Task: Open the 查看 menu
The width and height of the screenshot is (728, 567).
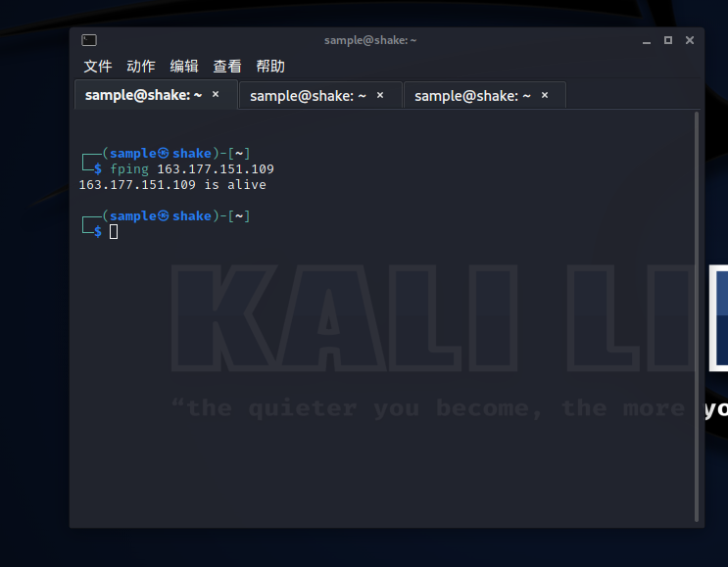Action: click(227, 67)
